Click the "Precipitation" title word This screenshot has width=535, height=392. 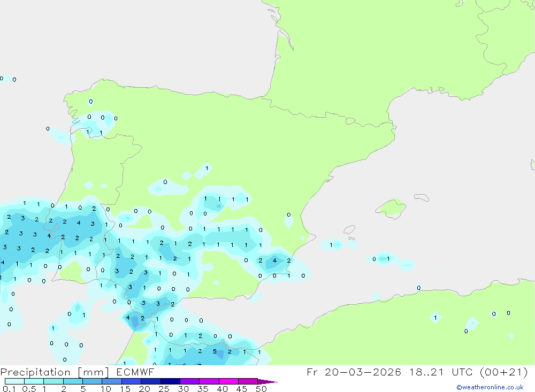click(x=35, y=372)
